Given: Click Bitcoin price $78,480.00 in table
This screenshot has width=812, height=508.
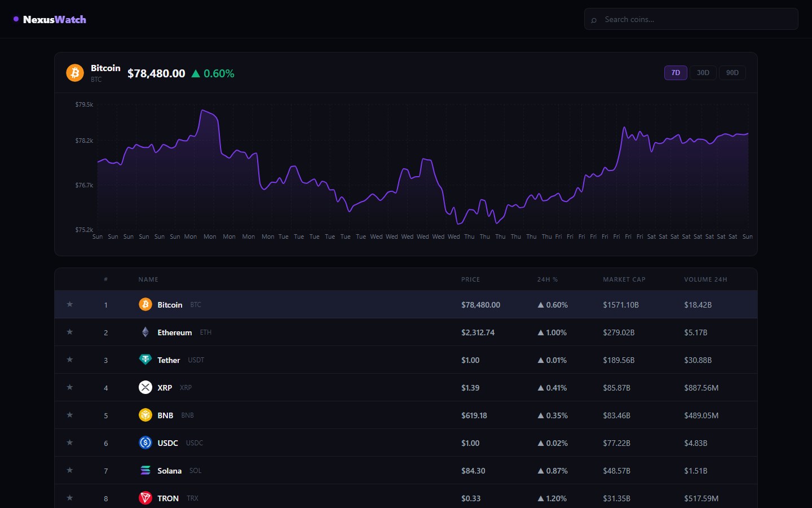Looking at the screenshot, I should tap(480, 305).
